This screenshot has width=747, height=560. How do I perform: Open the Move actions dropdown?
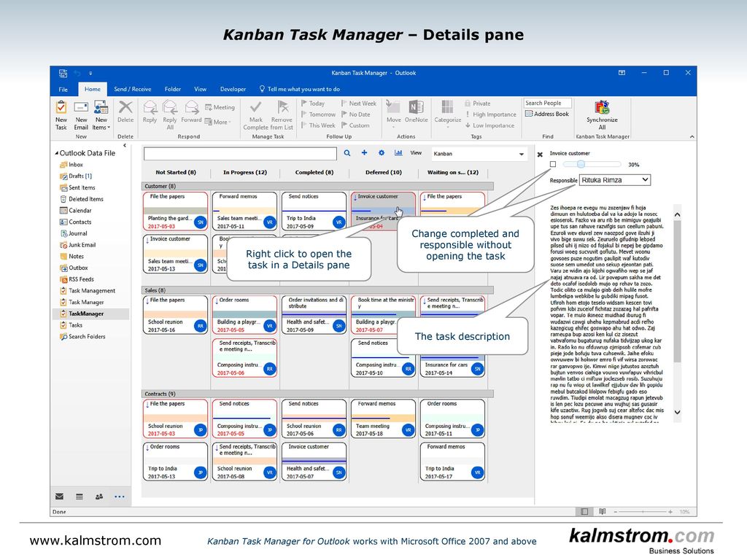(x=393, y=113)
